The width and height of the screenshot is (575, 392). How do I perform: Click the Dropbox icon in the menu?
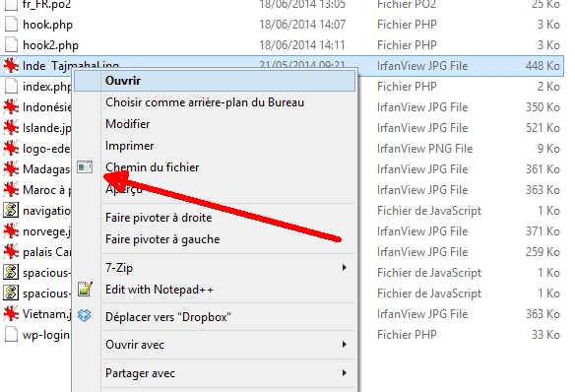(85, 315)
